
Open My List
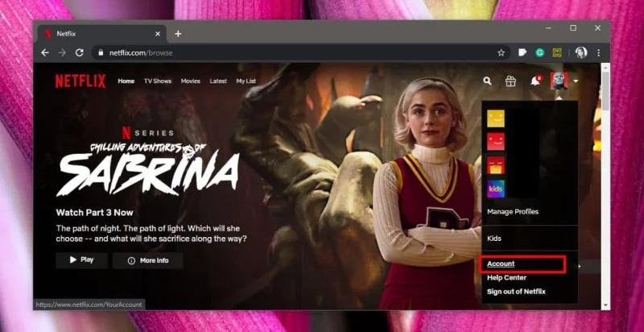246,81
